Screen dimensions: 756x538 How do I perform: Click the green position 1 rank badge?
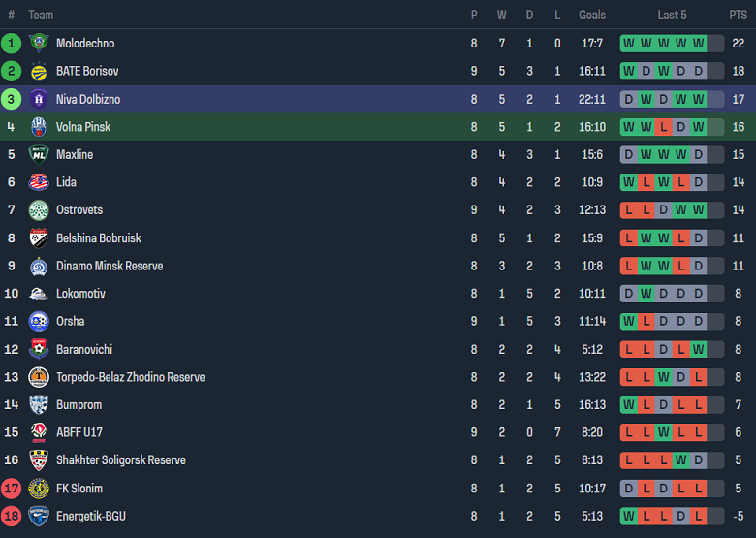pyautogui.click(x=12, y=43)
